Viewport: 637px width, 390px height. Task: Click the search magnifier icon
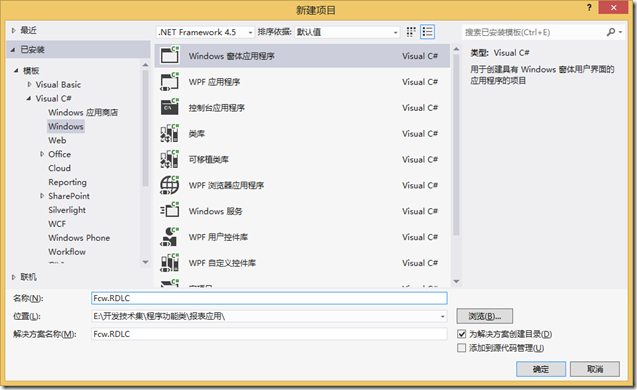click(611, 32)
